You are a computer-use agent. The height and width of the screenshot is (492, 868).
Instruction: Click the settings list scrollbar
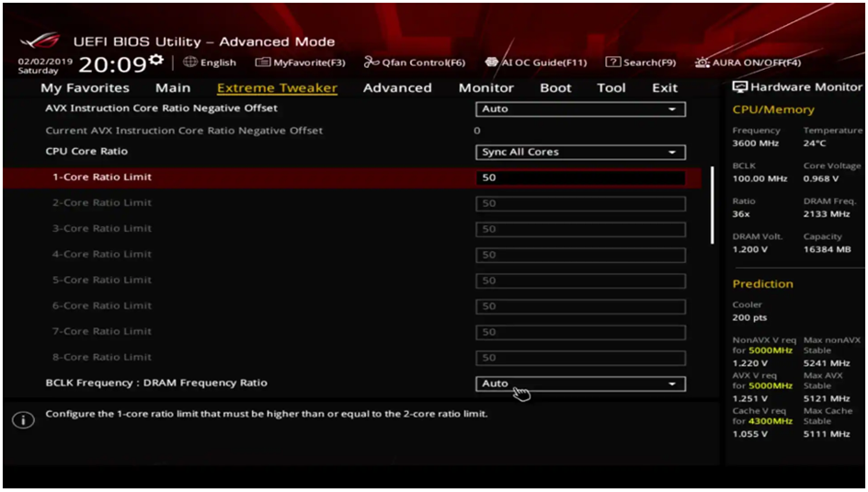pyautogui.click(x=712, y=205)
